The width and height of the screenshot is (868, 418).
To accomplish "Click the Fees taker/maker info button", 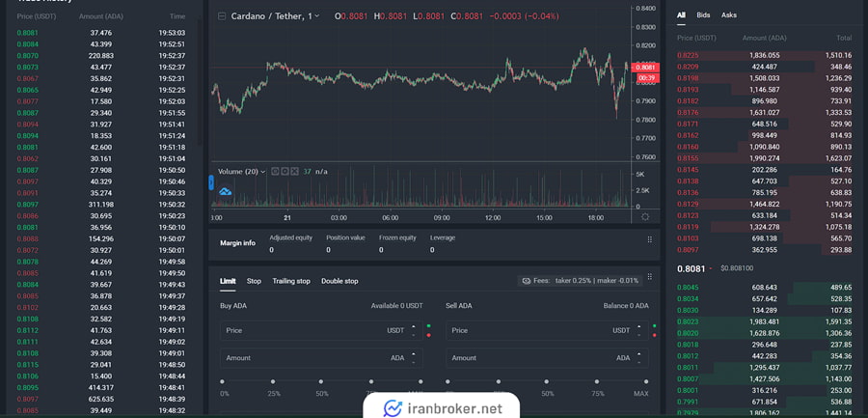I will click(581, 281).
